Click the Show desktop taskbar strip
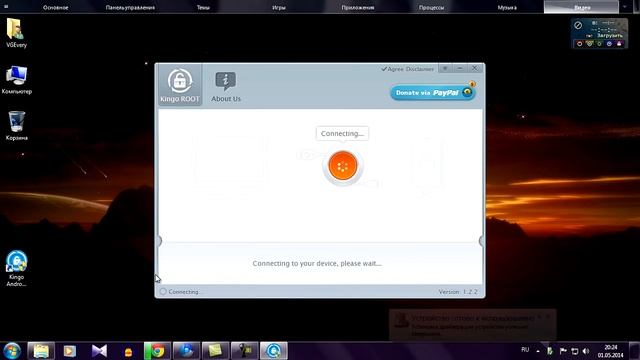 point(634,351)
